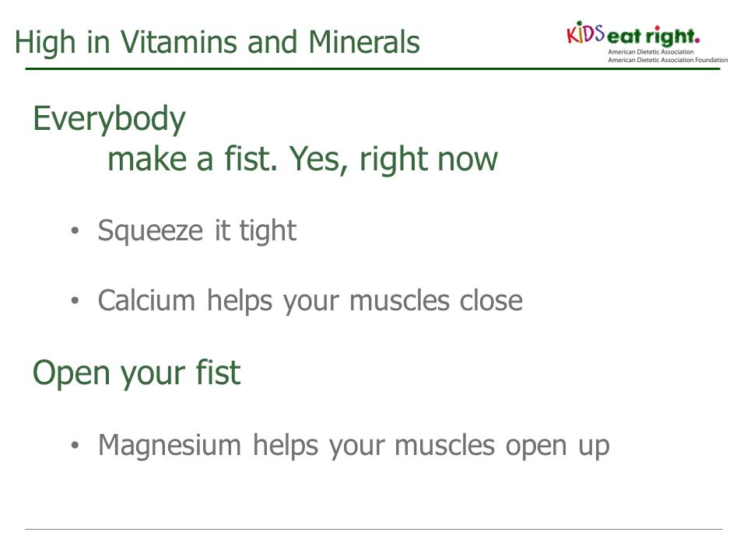Click the 'Squeeze it tight' bullet text
The image size is (747, 560).
click(x=197, y=232)
